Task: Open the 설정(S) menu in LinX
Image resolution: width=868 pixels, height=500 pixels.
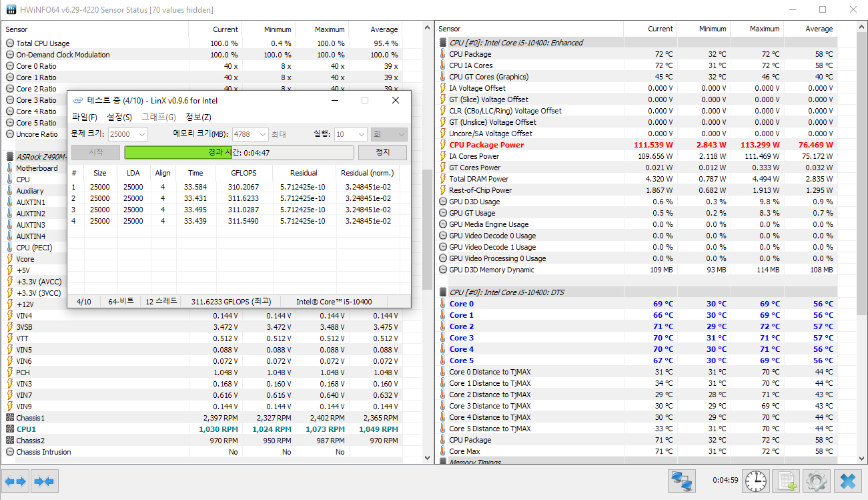Action: click(x=119, y=117)
